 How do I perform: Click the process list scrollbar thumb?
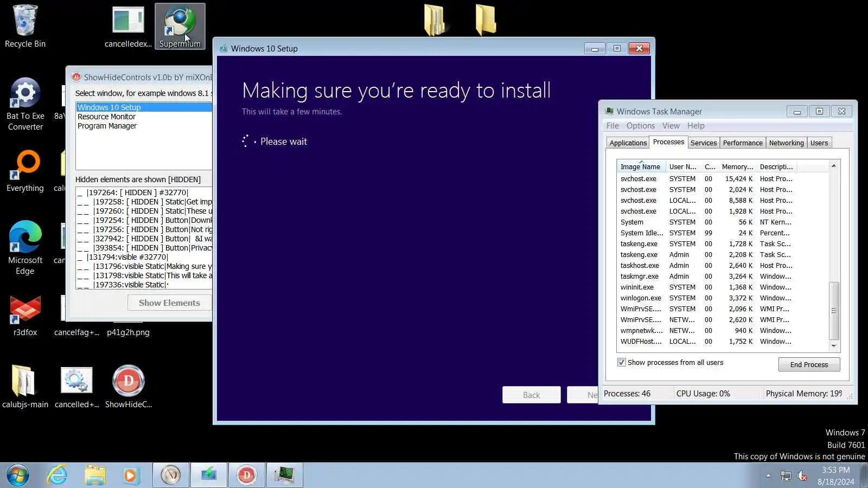pos(834,311)
